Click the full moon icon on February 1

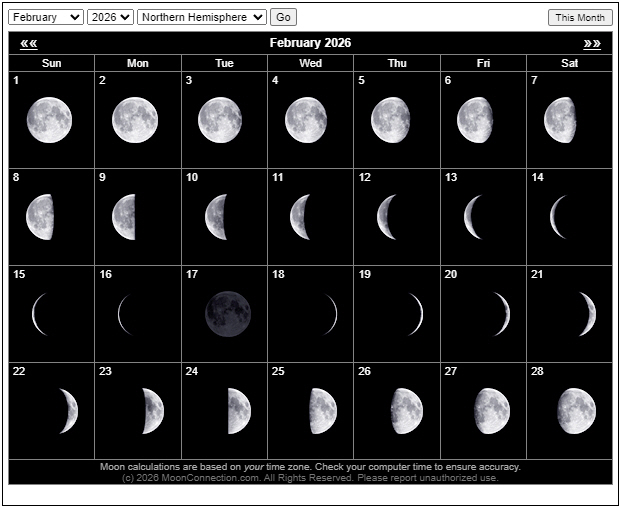tap(49, 121)
